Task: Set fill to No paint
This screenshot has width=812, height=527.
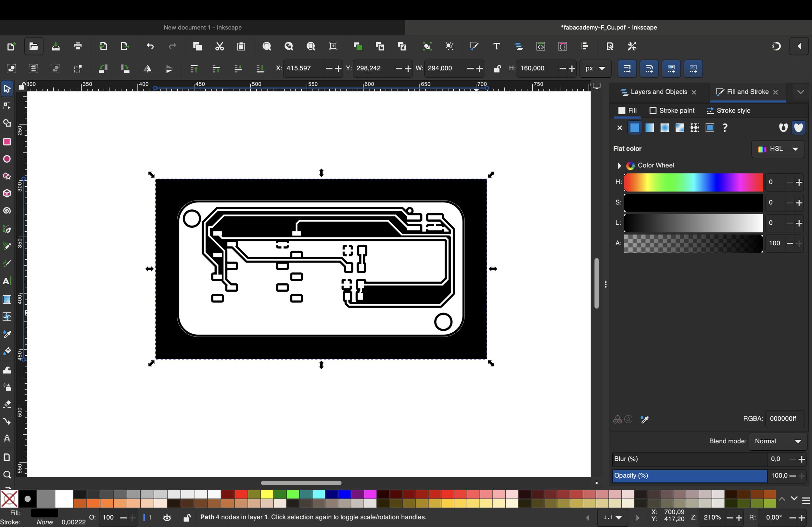Action: (x=620, y=128)
